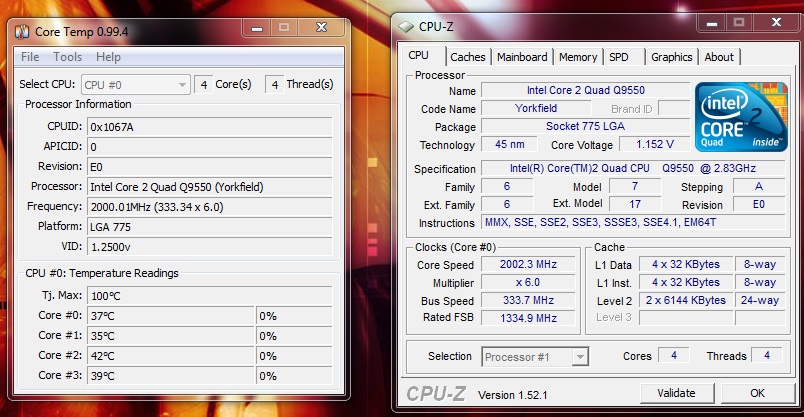This screenshot has height=417, width=804.
Task: Click the Level 2 24-way value
Action: click(760, 300)
